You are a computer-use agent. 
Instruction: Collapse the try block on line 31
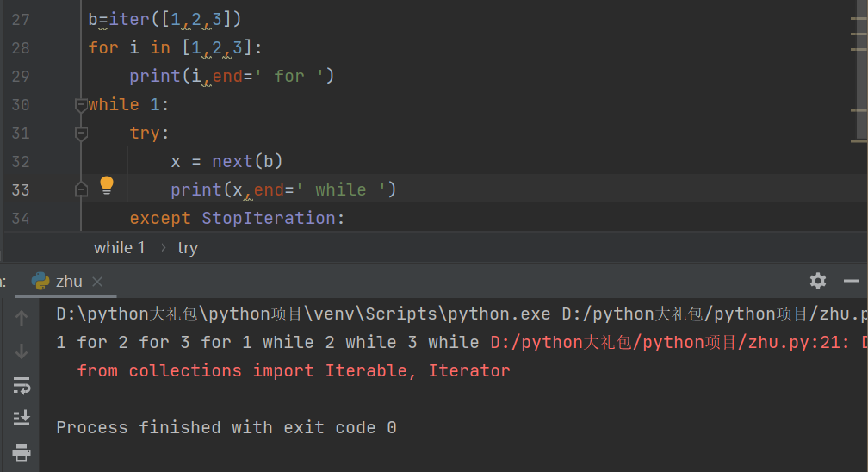pyautogui.click(x=81, y=134)
